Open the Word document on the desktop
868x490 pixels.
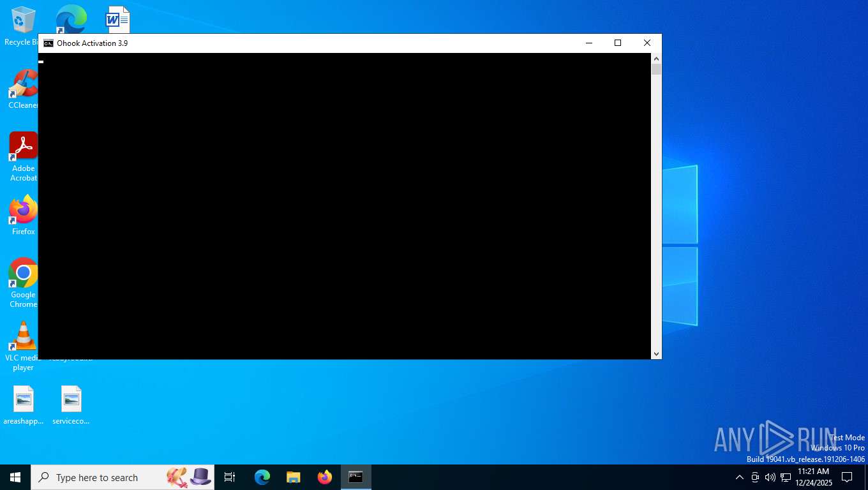[x=117, y=20]
